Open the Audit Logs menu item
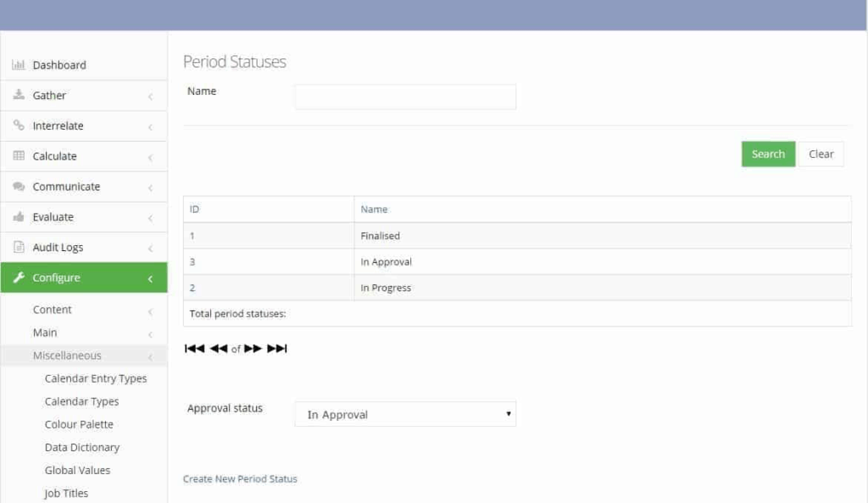Viewport: 868px width, 503px height. 84,247
